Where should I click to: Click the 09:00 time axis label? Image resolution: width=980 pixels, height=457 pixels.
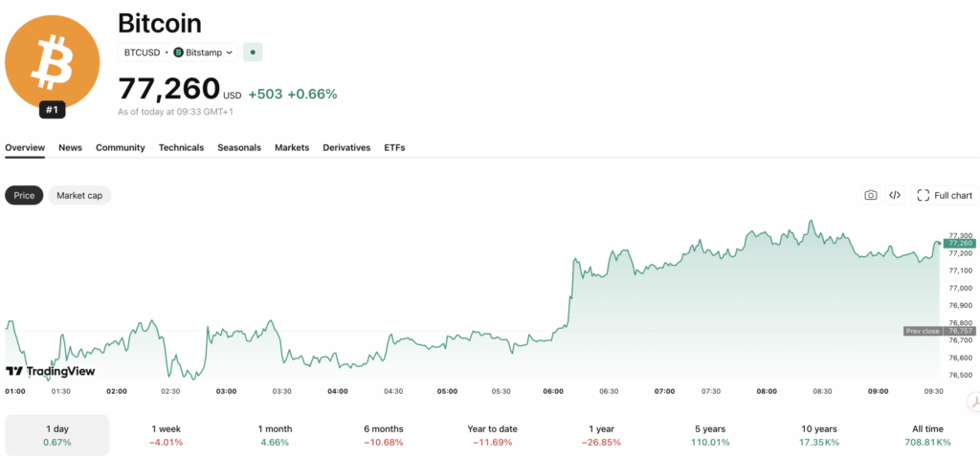[879, 391]
